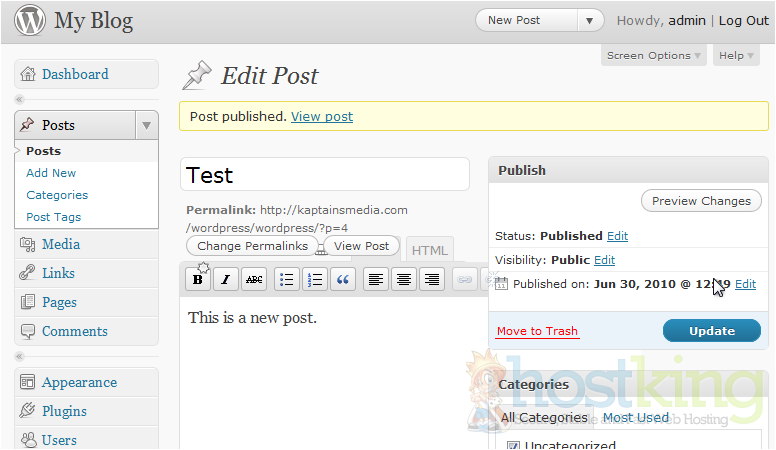Image resolution: width=776 pixels, height=450 pixels.
Task: Insert an unordered bullet list
Action: [x=287, y=280]
